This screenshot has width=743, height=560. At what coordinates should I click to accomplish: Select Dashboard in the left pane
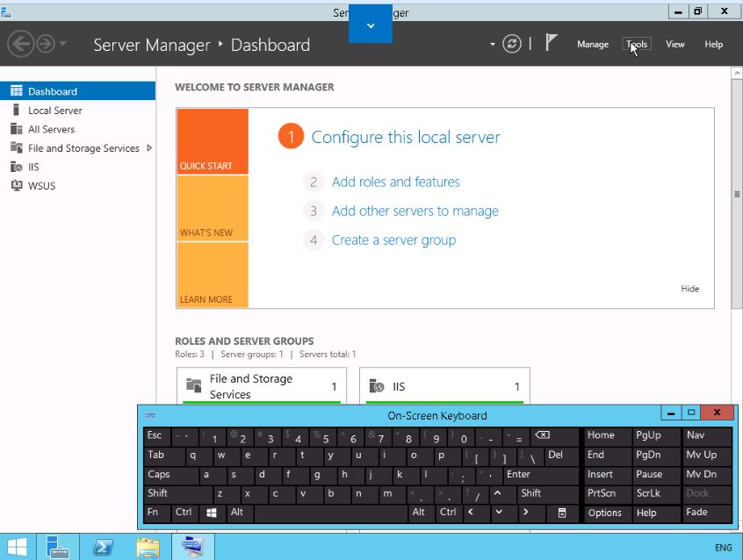point(77,91)
